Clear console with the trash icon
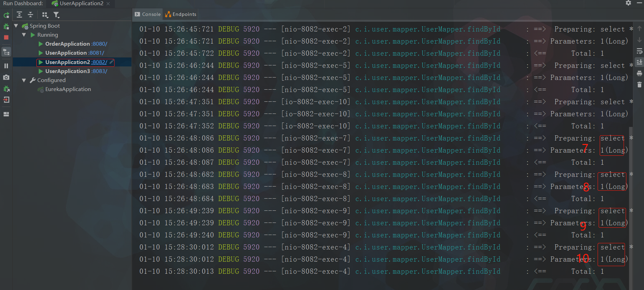The height and width of the screenshot is (290, 644). click(x=640, y=84)
